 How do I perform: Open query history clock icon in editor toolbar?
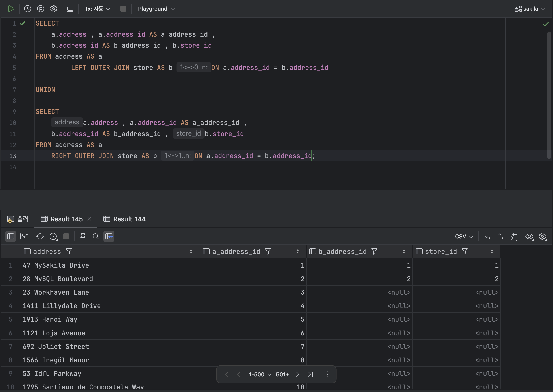point(28,9)
